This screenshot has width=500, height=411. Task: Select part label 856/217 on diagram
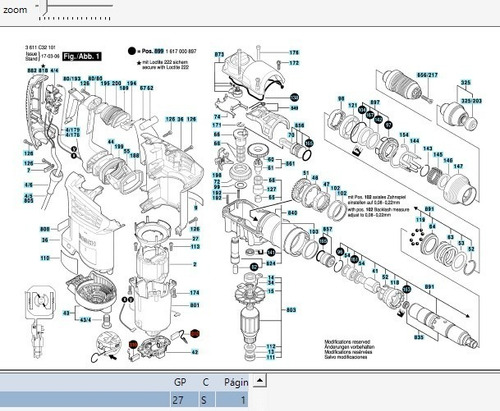[428, 75]
